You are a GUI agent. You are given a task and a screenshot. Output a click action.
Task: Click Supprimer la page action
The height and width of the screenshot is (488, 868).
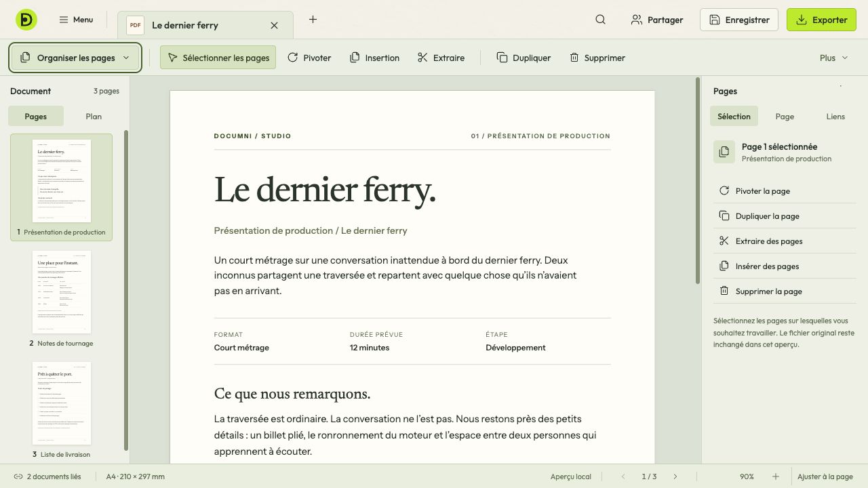pos(785,291)
